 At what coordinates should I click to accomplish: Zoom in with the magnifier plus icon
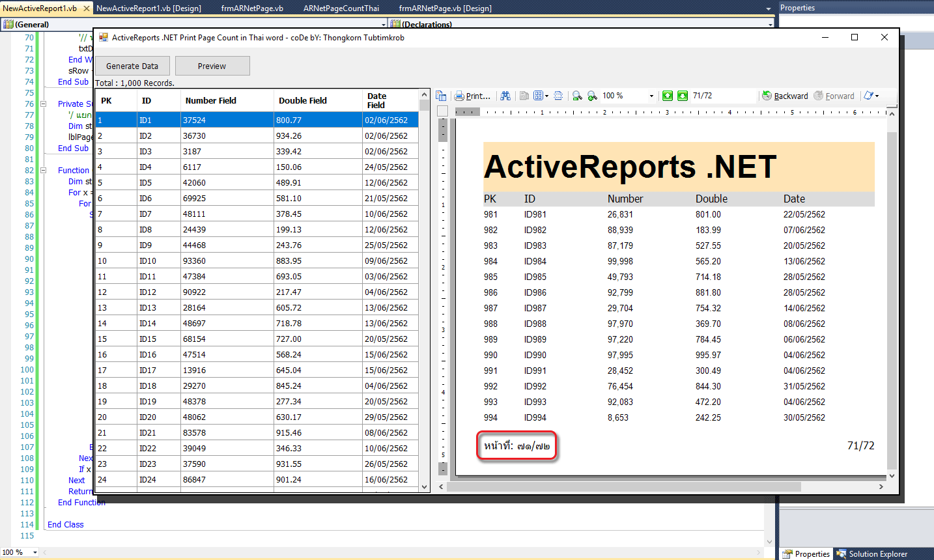pyautogui.click(x=592, y=96)
